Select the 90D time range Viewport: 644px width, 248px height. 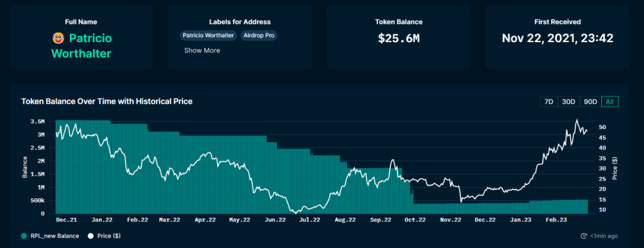[x=590, y=101]
